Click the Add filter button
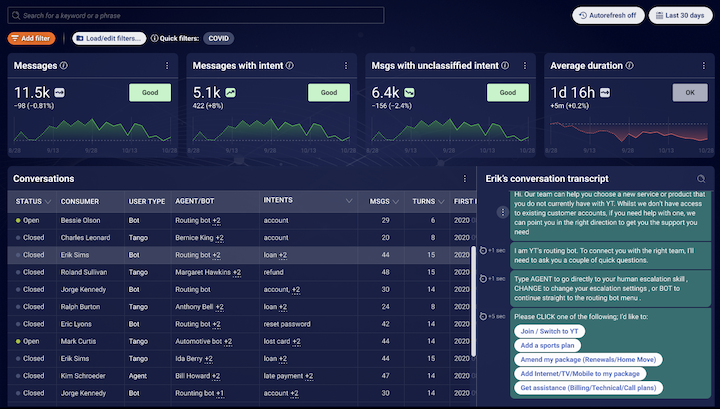Screen dimensions: 720x409 tap(31, 38)
